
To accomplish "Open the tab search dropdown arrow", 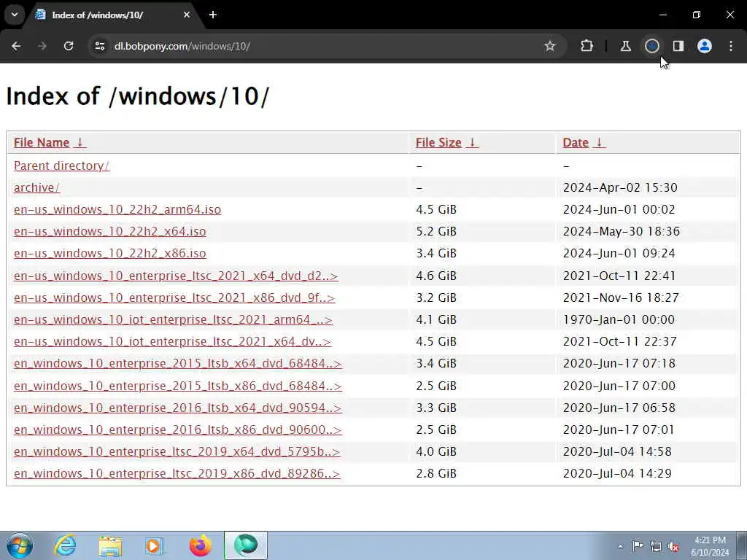I will (x=15, y=15).
